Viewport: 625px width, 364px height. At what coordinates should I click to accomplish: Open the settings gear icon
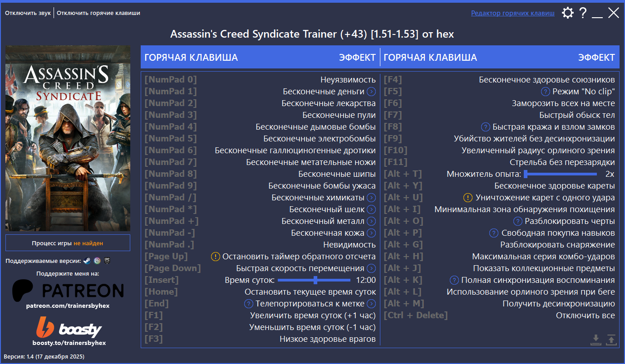click(567, 13)
